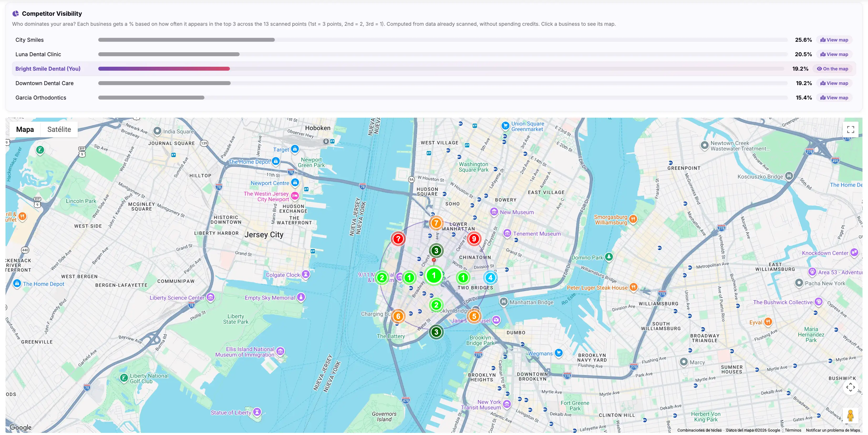Click the India Square place icon
The width and height of the screenshot is (868, 435).
157,131
